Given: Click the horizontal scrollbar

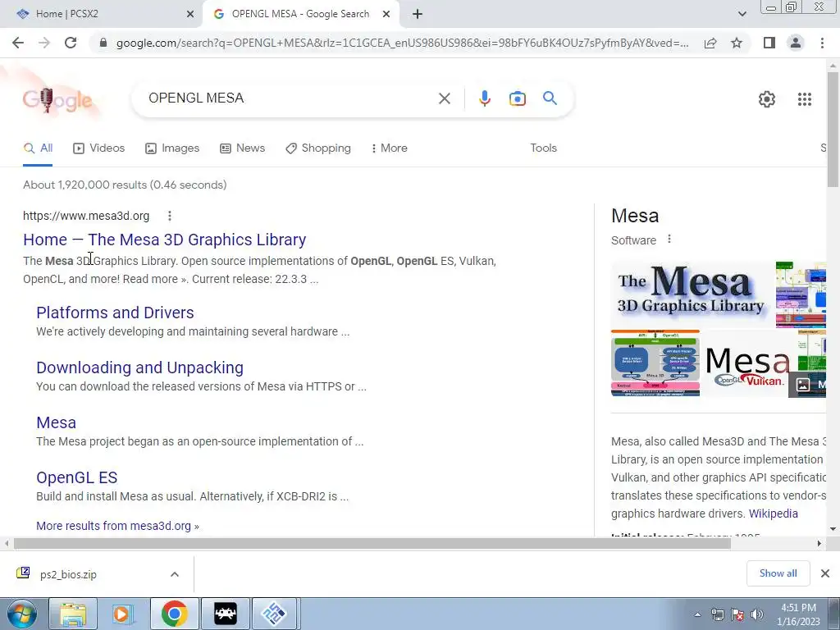Looking at the screenshot, I should pyautogui.click(x=372, y=544).
